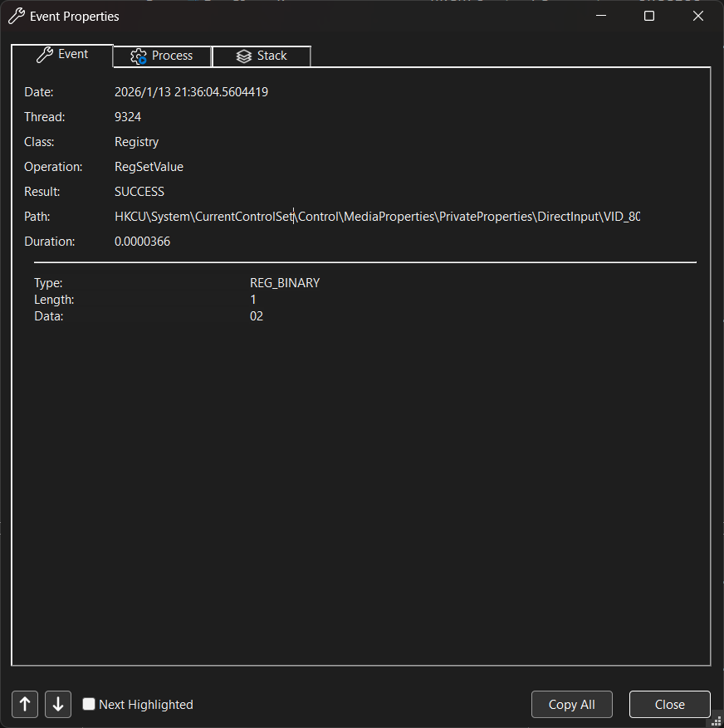
Task: Click the RegSetValue operation field
Action: [149, 167]
